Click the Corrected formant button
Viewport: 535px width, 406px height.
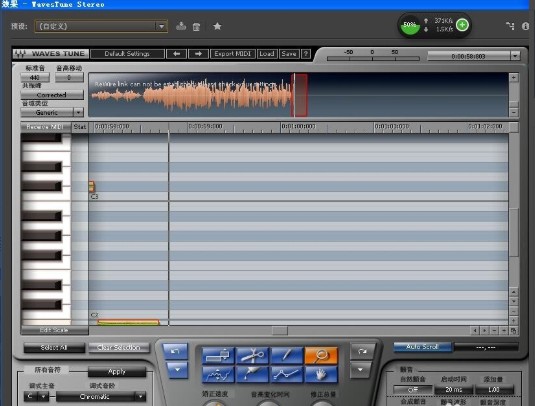tap(52, 95)
